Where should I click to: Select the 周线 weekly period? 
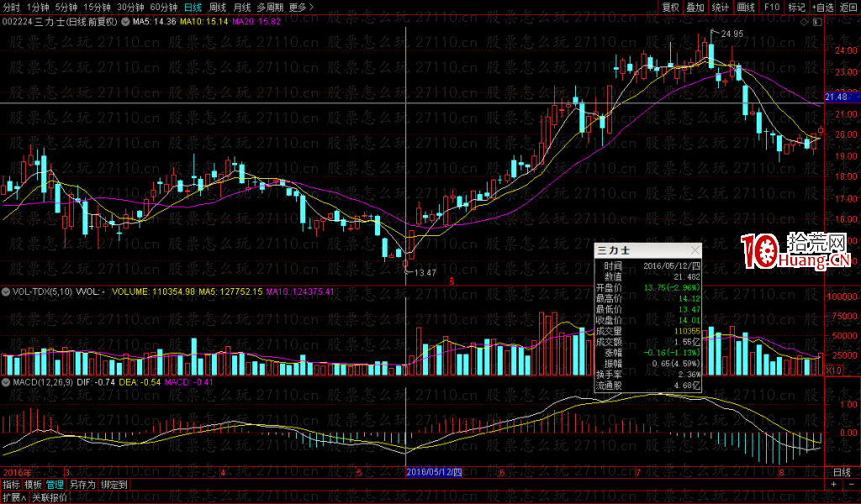[219, 7]
